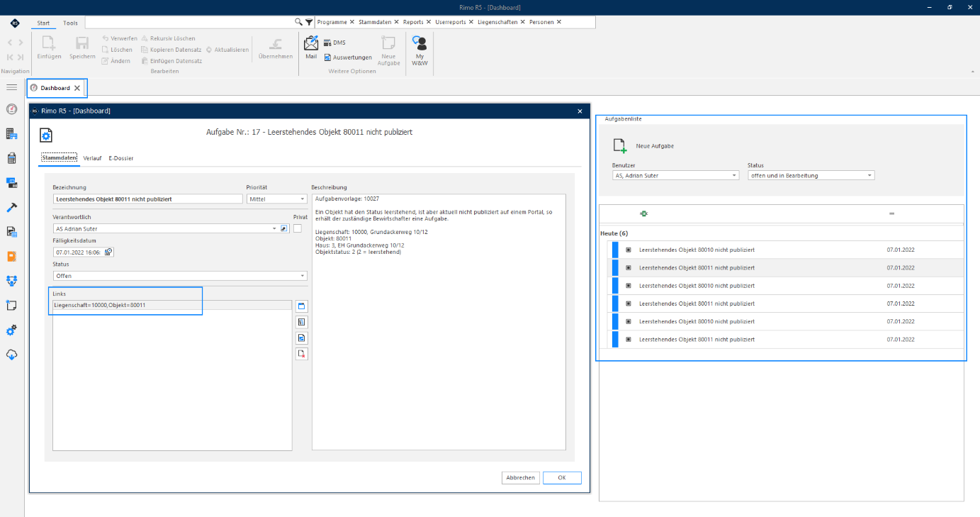This screenshot has width=980, height=517.
Task: Expand the sidebar hamburger menu
Action: click(x=11, y=87)
